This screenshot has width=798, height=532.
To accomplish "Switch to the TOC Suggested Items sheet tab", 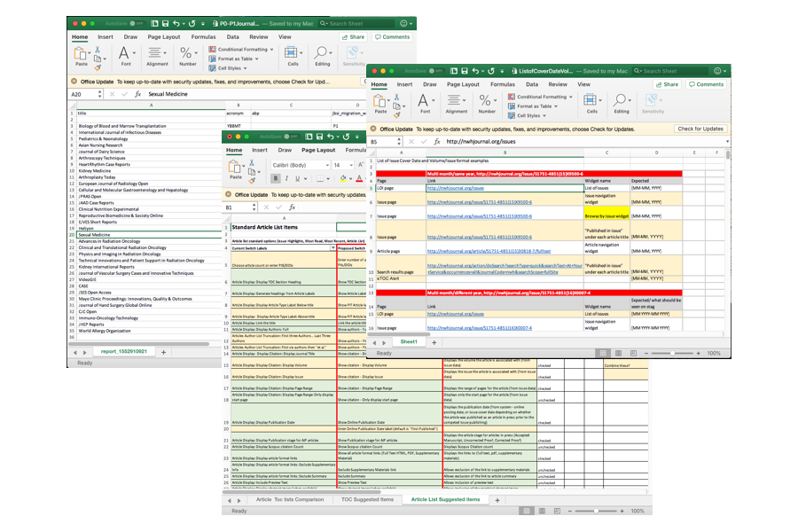I will coord(367,500).
